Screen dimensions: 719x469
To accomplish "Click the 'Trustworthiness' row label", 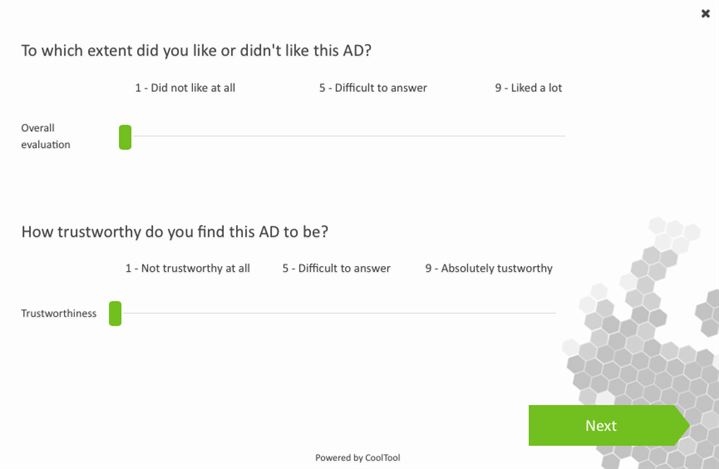I will tap(59, 313).
